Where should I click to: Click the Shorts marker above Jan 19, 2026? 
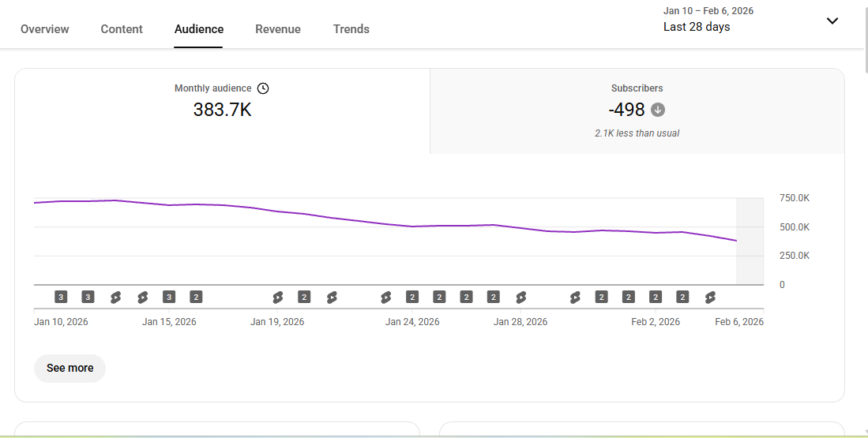277,297
